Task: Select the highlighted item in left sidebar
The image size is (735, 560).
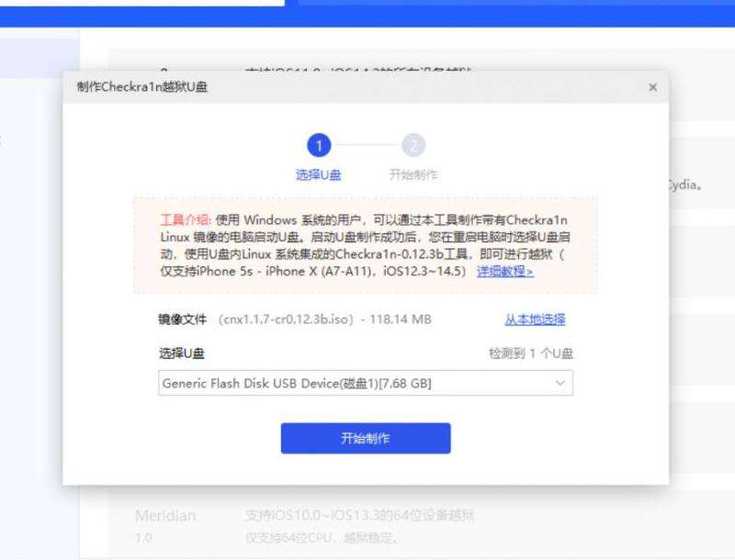Action: pos(37,57)
